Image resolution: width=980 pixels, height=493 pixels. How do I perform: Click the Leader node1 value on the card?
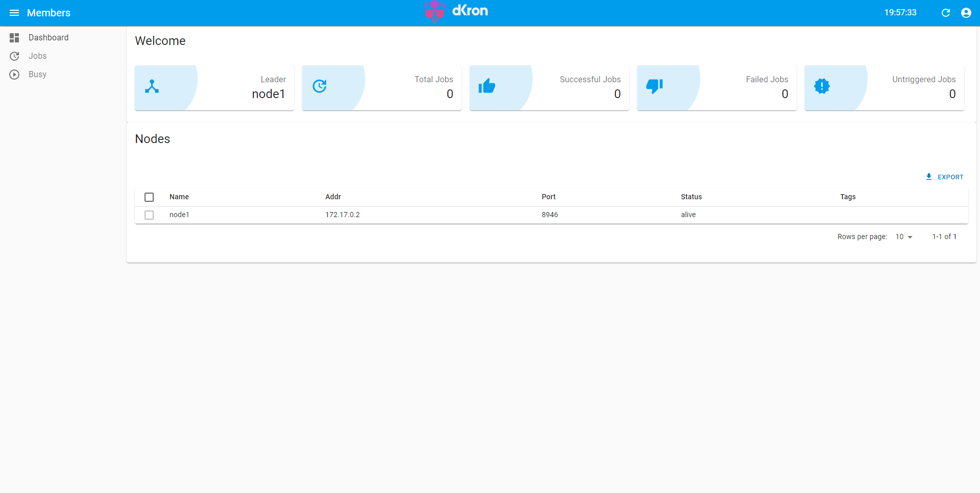coord(269,94)
